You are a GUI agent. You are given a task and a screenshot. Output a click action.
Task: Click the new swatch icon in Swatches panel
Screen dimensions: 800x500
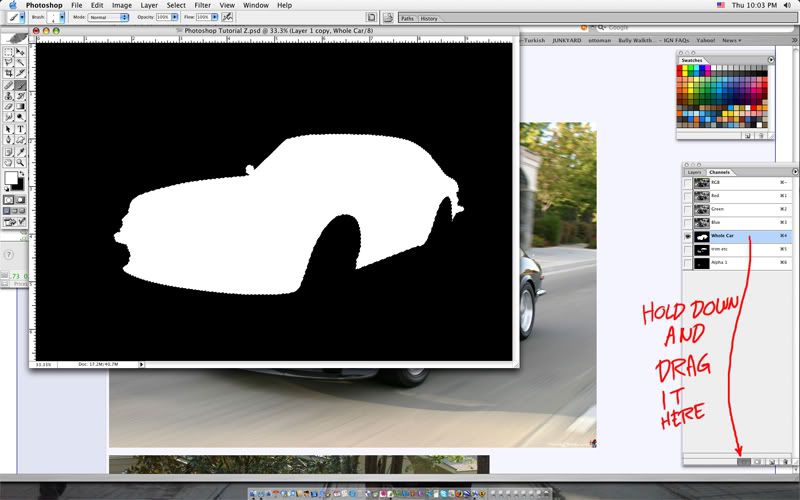point(748,134)
